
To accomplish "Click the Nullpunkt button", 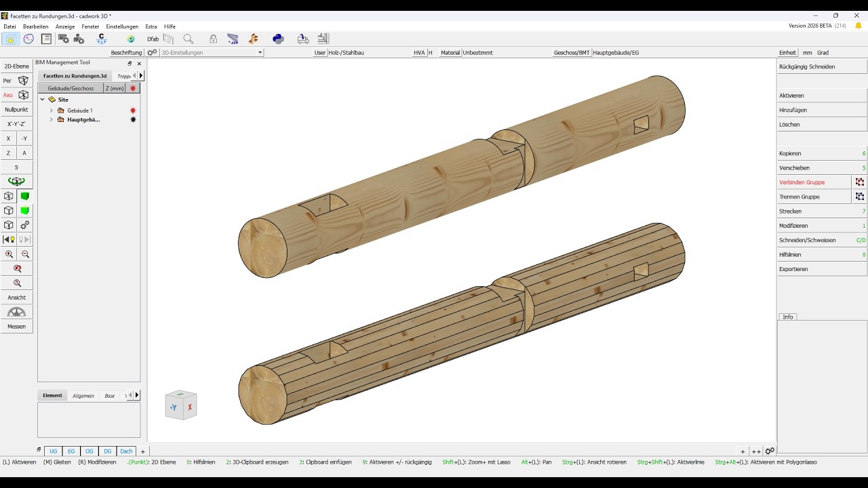I will [x=16, y=109].
